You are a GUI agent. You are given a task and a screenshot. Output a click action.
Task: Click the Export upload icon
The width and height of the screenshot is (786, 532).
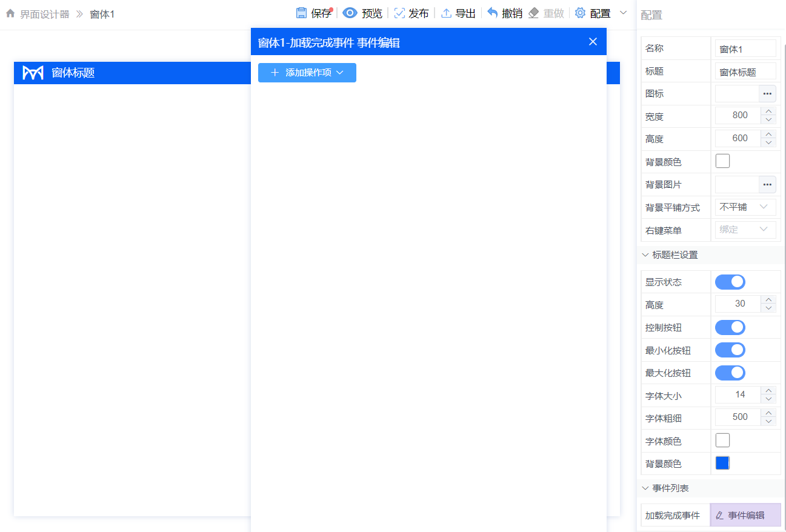[x=446, y=13]
